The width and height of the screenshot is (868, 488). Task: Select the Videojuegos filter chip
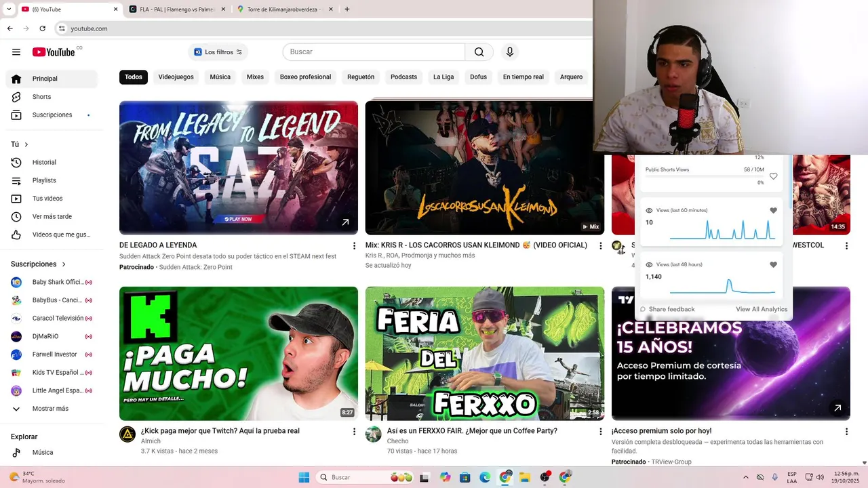[176, 77]
